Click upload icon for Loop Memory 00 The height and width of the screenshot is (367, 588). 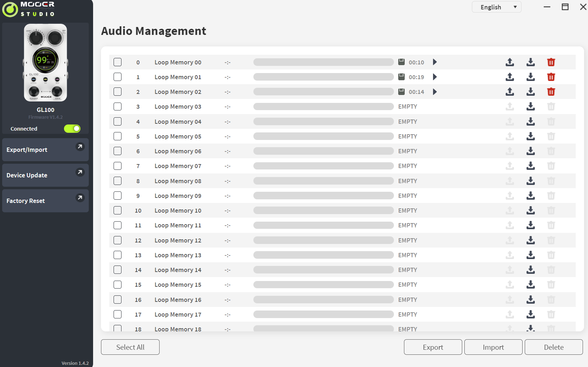(x=510, y=62)
